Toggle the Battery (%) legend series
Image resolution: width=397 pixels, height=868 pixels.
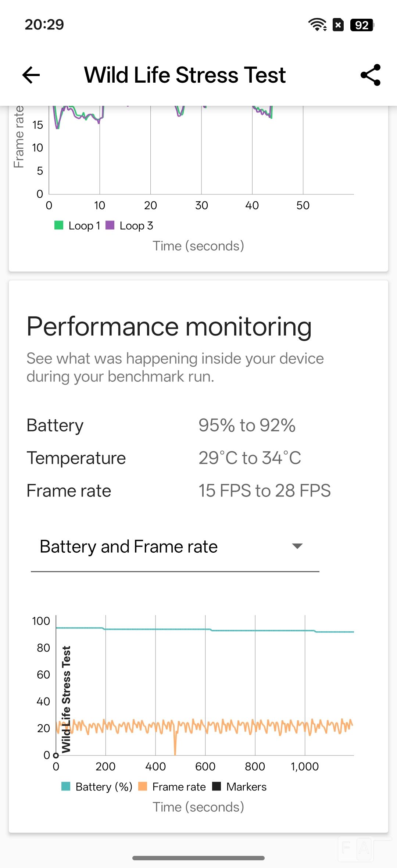pyautogui.click(x=97, y=787)
